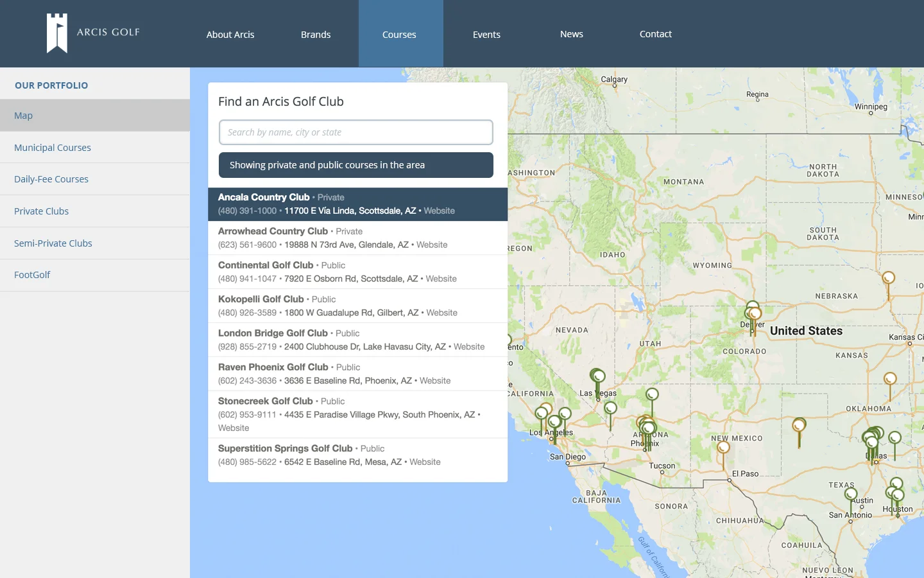Open the FootGolf portfolio section
The width and height of the screenshot is (924, 578).
(32, 274)
